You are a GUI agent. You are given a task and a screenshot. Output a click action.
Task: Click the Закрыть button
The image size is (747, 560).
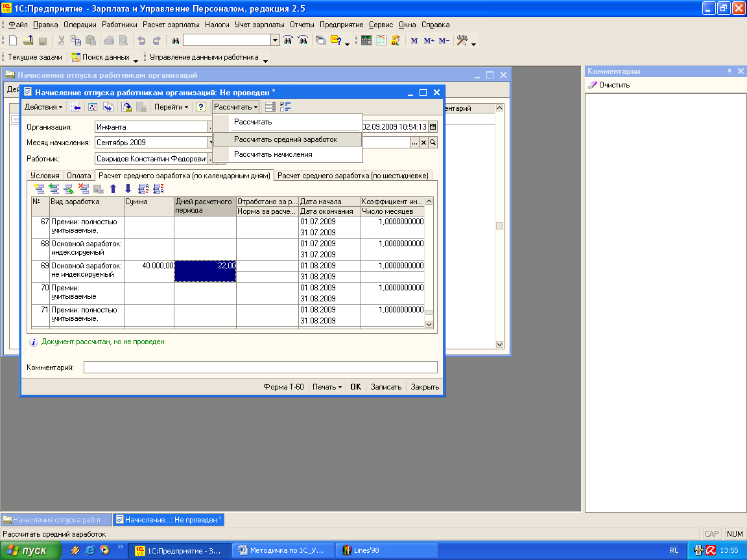(425, 387)
